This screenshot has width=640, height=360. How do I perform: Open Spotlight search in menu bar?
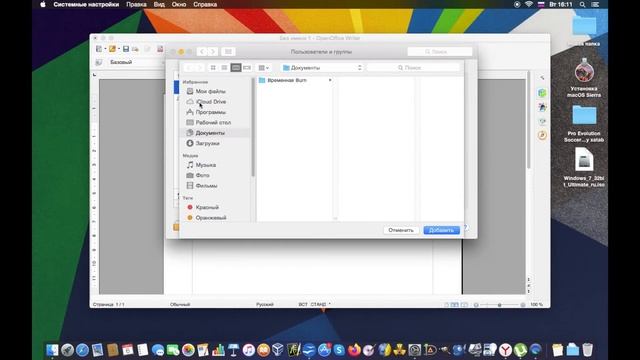point(582,4)
